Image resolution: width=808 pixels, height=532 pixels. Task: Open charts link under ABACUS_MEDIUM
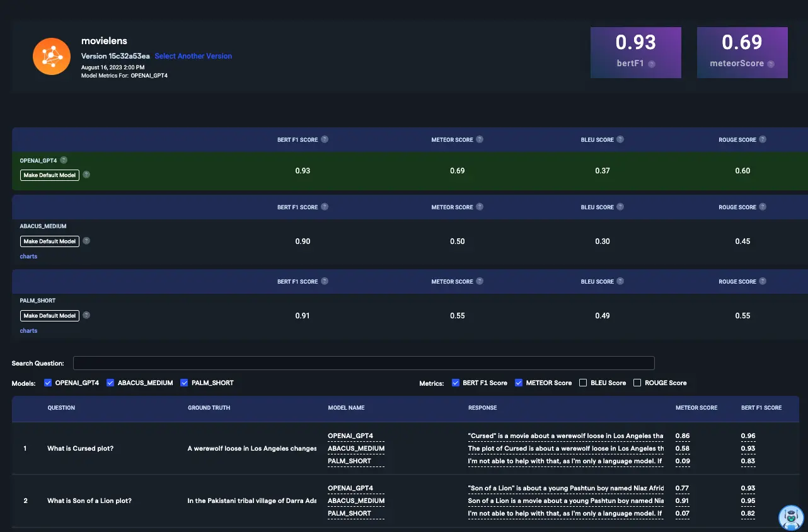tap(28, 257)
